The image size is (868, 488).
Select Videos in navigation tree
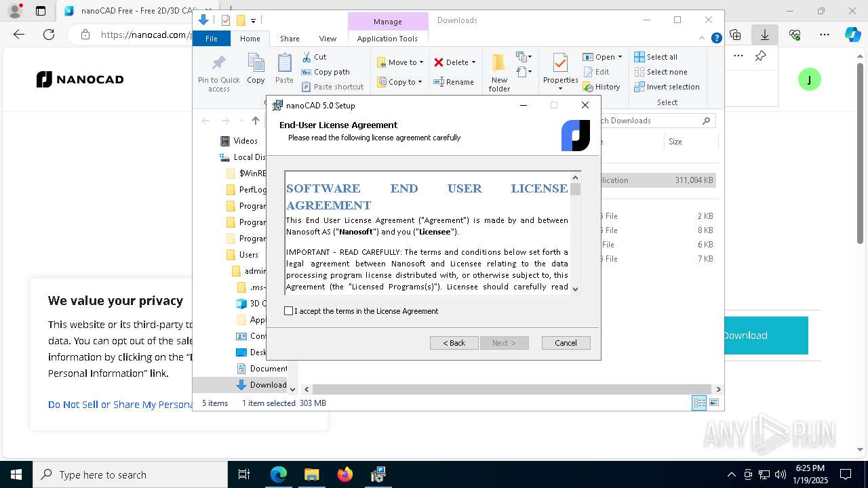(x=239, y=141)
